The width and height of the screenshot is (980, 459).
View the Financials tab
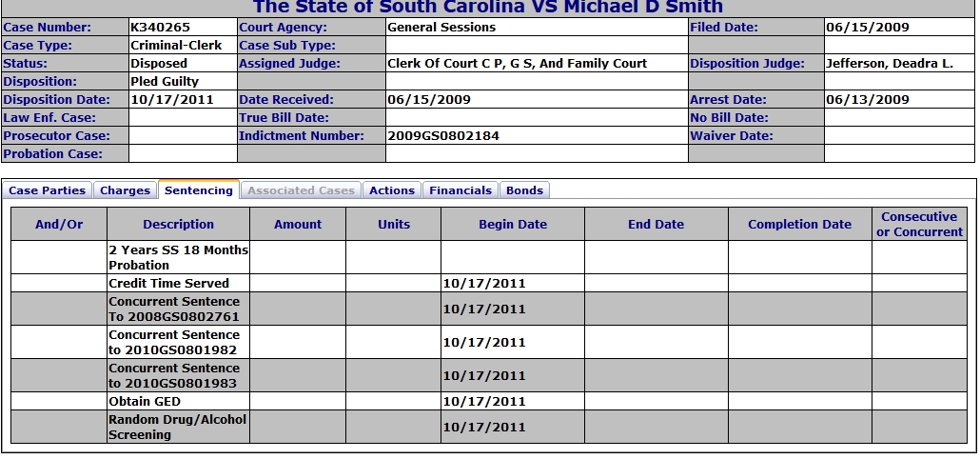[x=461, y=190]
